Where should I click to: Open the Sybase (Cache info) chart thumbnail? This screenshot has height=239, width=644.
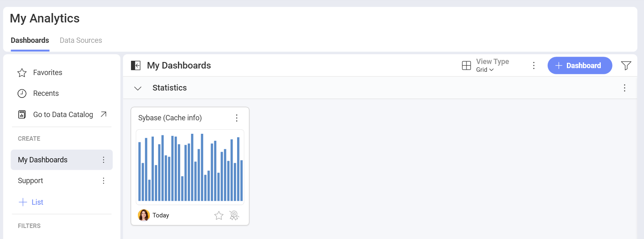[190, 167]
